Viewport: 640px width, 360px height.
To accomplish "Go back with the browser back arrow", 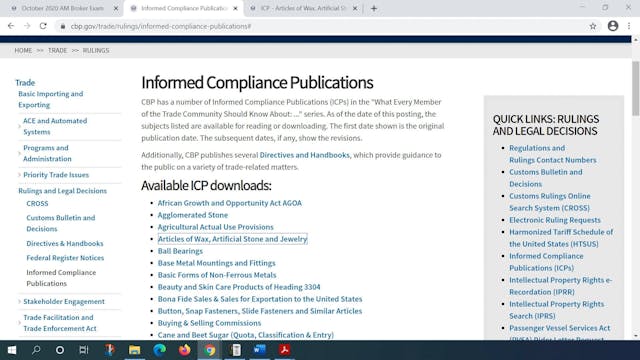I will pos(11,26).
